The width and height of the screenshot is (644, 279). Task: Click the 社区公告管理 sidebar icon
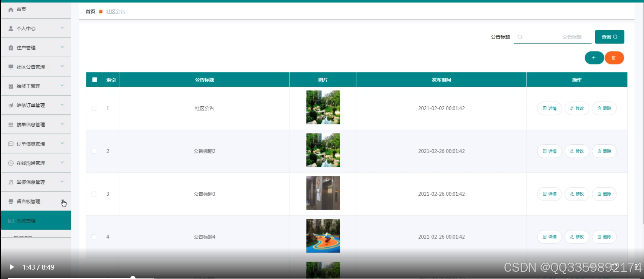pyautogui.click(x=11, y=67)
